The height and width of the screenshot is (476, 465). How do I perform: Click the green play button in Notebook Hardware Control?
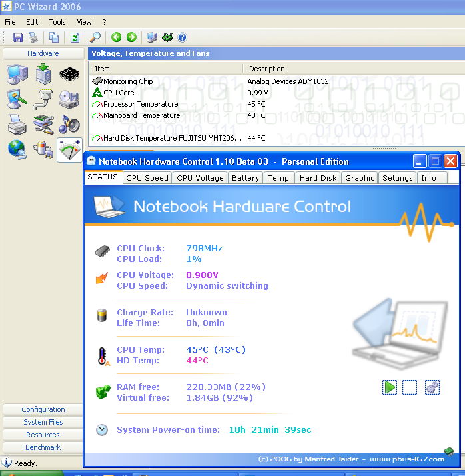(390, 387)
